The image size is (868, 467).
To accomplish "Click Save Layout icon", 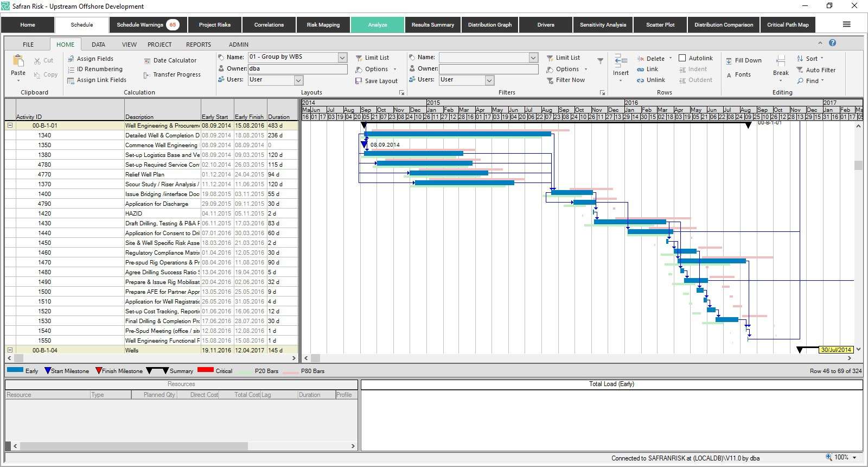I will (359, 81).
